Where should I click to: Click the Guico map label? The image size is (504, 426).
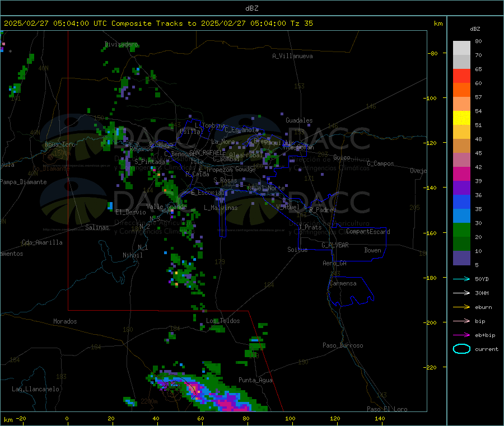point(342,157)
